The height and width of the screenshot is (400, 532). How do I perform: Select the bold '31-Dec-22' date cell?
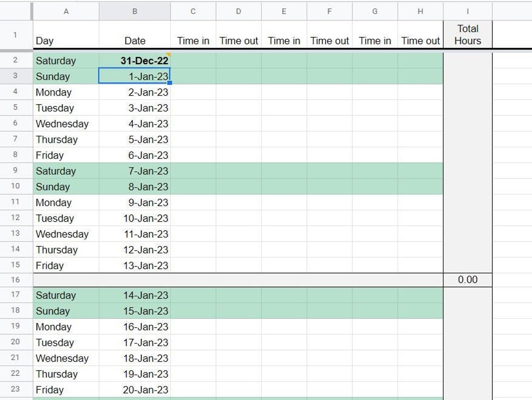(x=135, y=60)
